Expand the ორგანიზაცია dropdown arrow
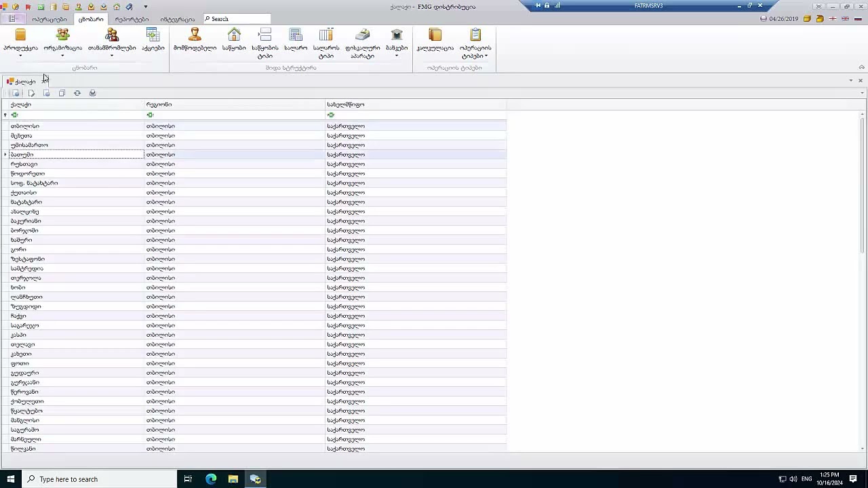 click(62, 56)
